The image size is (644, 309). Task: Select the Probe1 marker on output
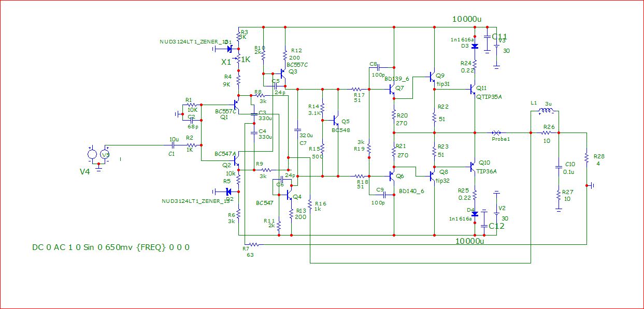[496, 133]
